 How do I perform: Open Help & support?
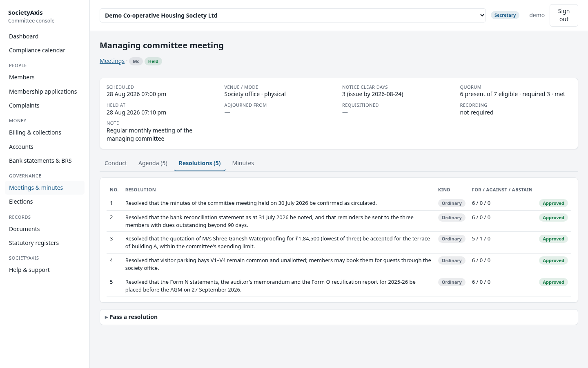pos(45,270)
